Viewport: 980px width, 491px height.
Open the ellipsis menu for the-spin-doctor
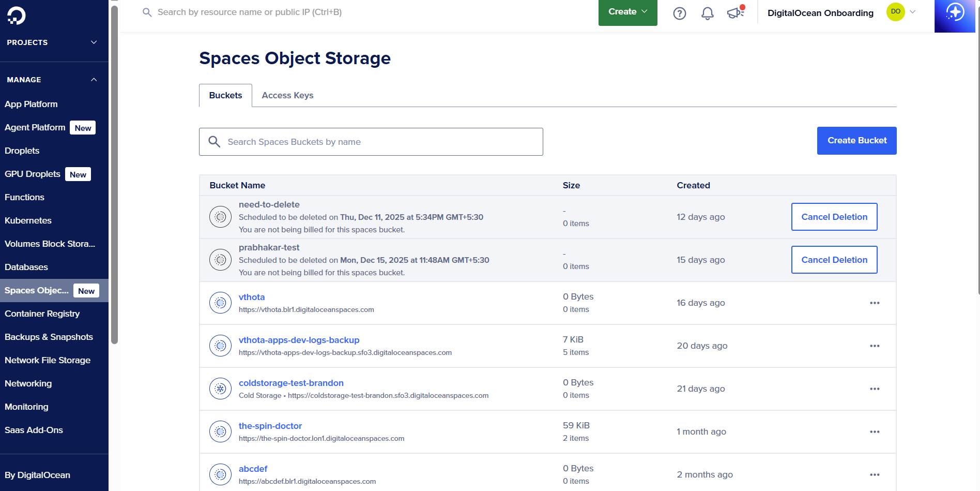pyautogui.click(x=875, y=432)
